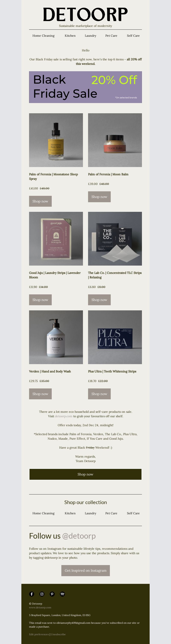
Task: Click Get Inspired on Instagram button
Action: click(85, 570)
